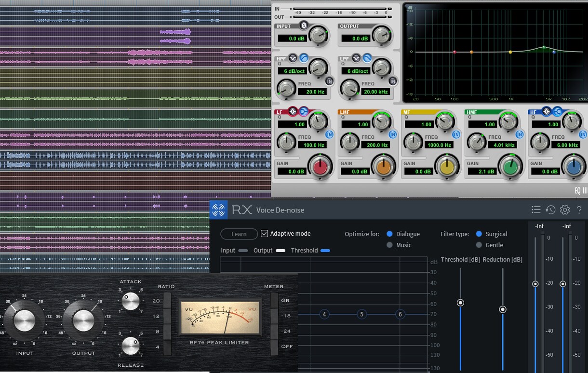Choose the HF shelf filter type icon
Screen dimensions: 588x373
557,112
